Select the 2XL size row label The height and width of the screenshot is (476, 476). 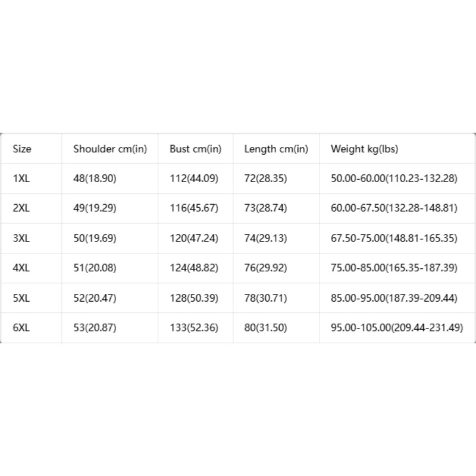click(21, 208)
